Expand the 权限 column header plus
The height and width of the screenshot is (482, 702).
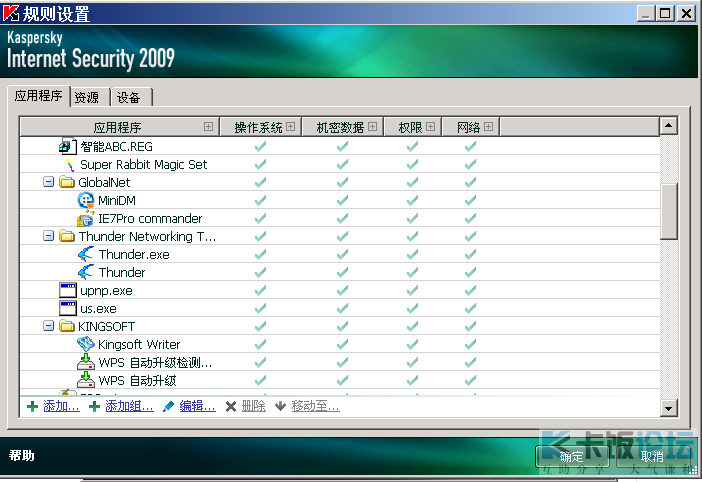[x=430, y=127]
